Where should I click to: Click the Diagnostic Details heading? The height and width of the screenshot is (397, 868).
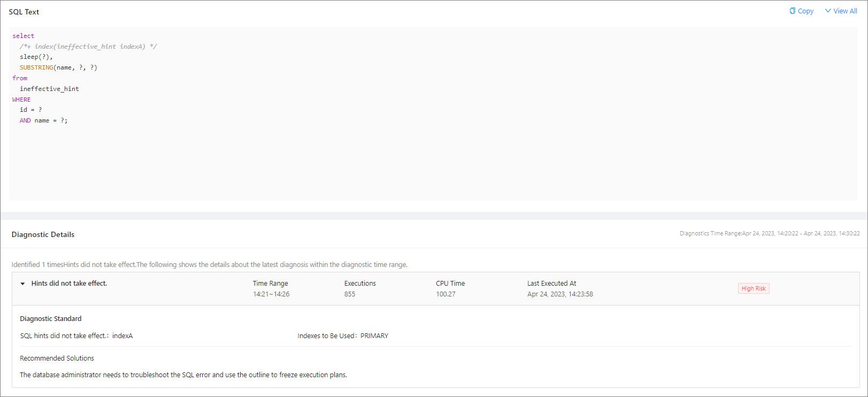(43, 234)
